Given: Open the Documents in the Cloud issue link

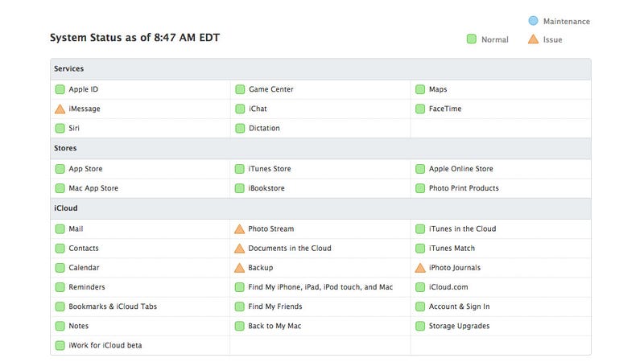Looking at the screenshot, I should click(290, 249).
